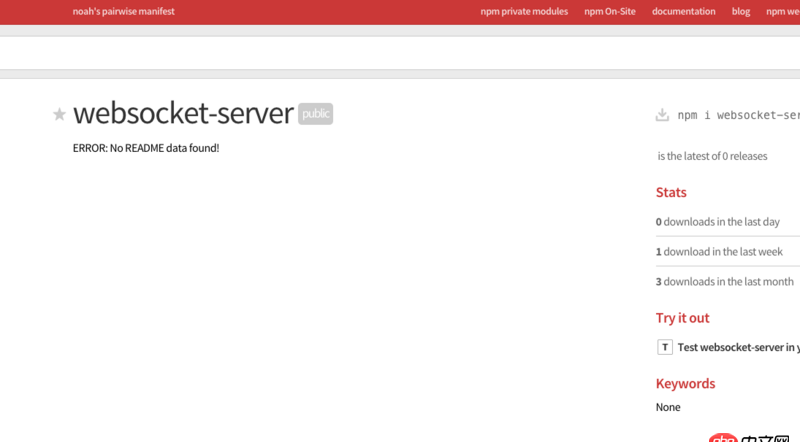
Task: Open Test websocket-server link
Action: coord(739,347)
